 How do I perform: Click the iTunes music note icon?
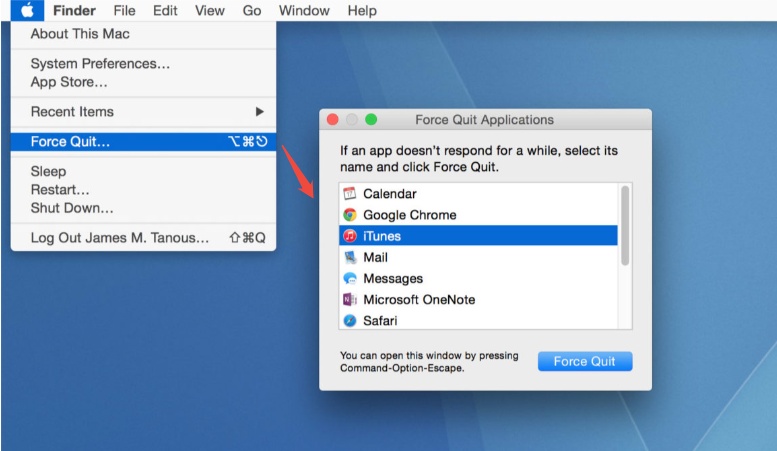coord(350,236)
